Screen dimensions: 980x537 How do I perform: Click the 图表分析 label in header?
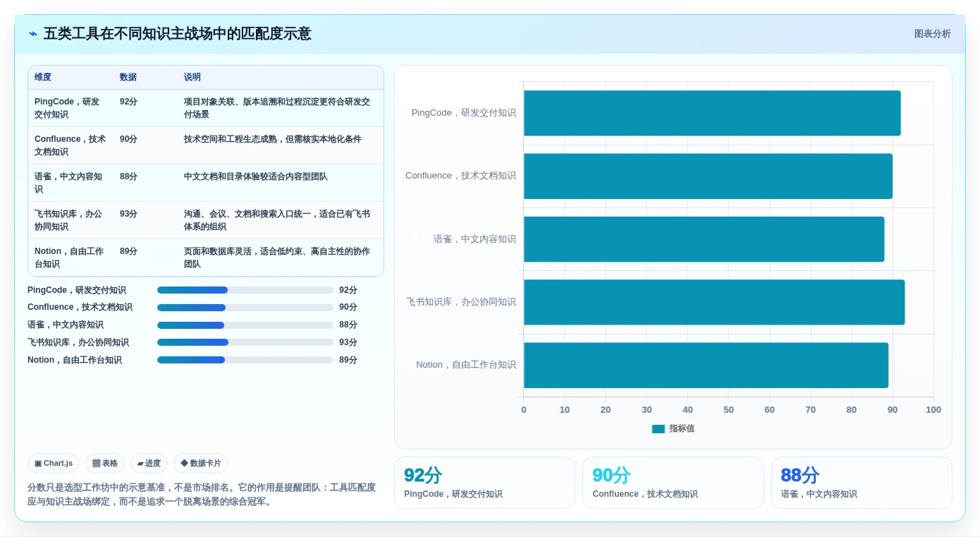(x=932, y=34)
